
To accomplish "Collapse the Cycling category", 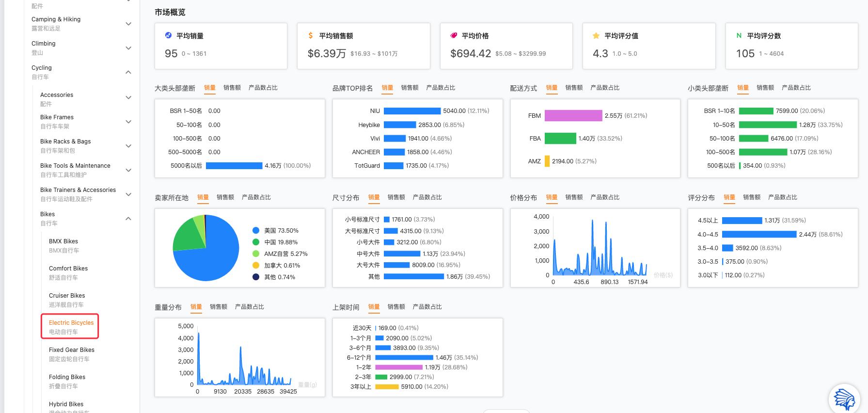I will (128, 72).
